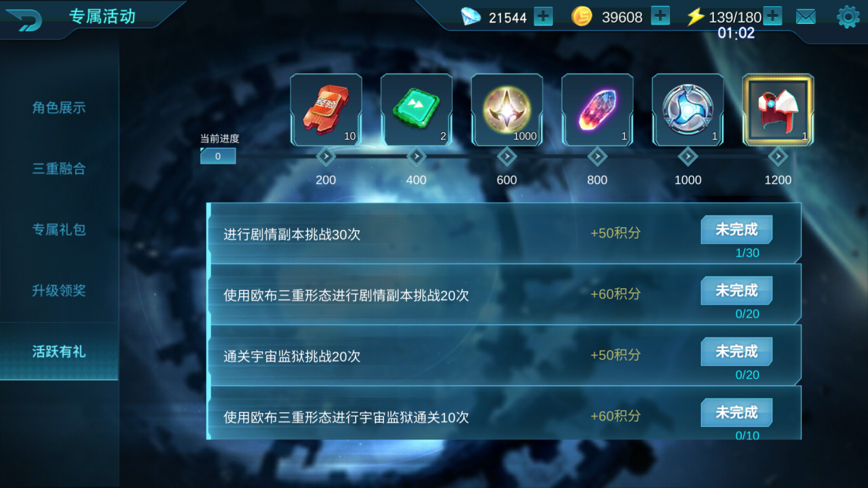Select the golden star orb reward
The image size is (868, 488).
pyautogui.click(x=507, y=110)
